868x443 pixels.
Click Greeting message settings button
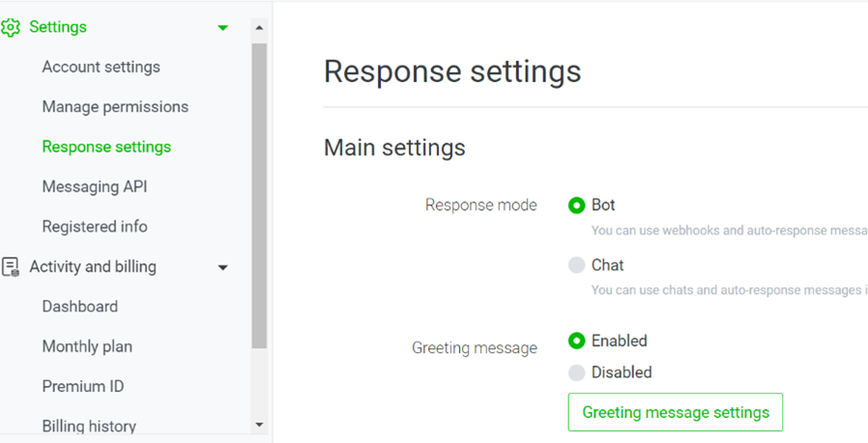[675, 412]
